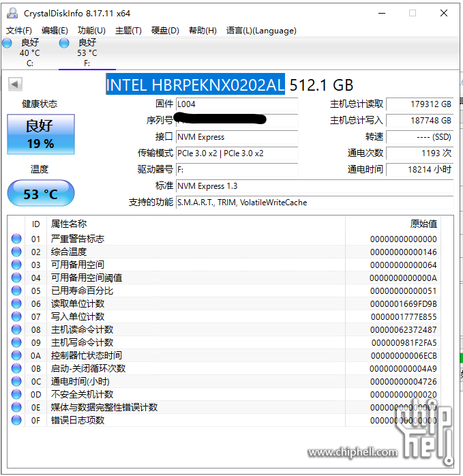Click the 良好 19 % health status button
463x476 pixels.
point(41,134)
